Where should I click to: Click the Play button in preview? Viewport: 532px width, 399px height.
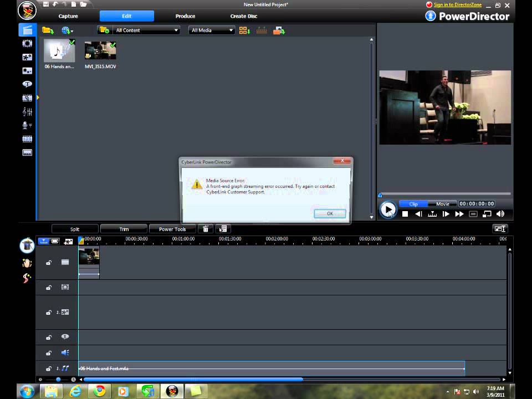(x=388, y=209)
